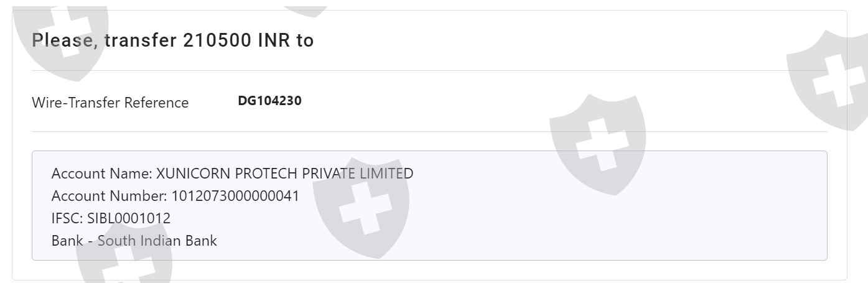Click the 'Wire-Transfer Reference' label

click(110, 103)
